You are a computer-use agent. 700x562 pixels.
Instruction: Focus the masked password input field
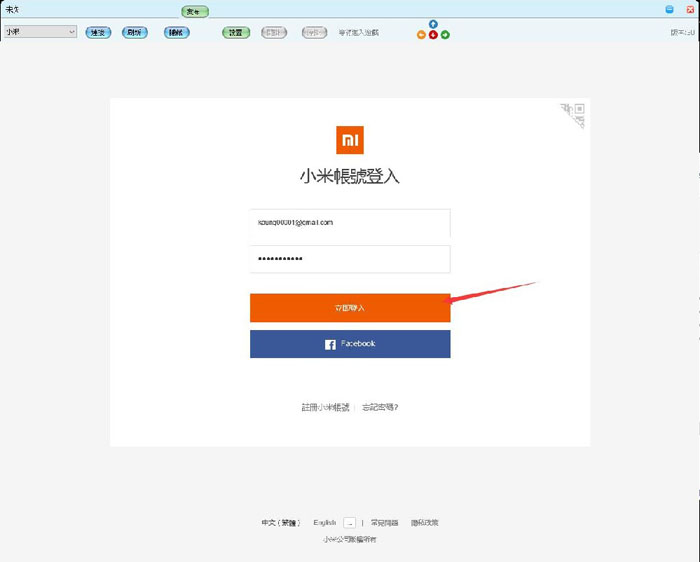tap(350, 259)
